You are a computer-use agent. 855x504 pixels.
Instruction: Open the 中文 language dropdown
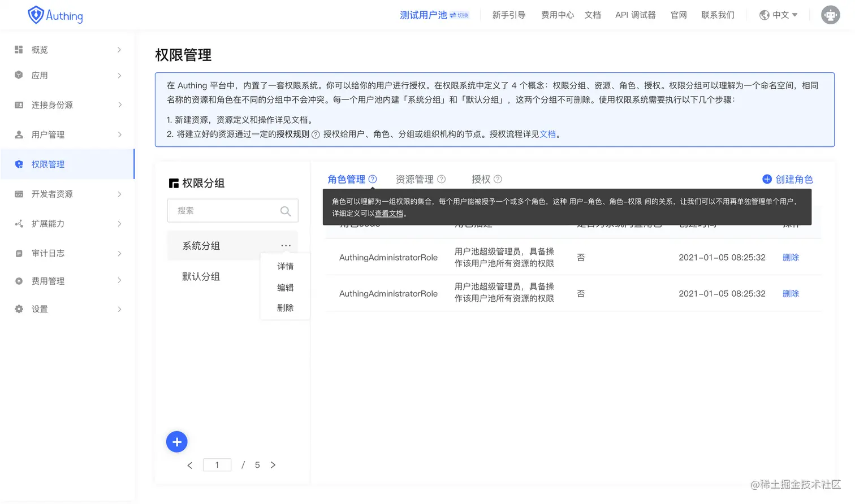[x=785, y=15]
